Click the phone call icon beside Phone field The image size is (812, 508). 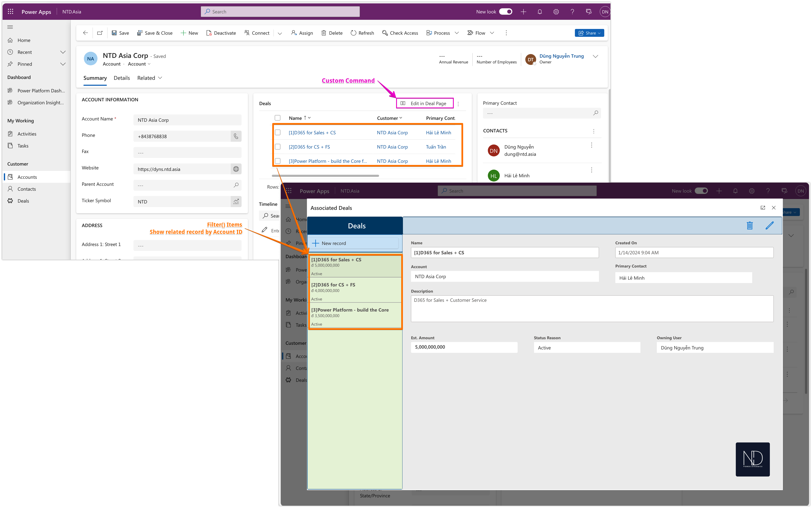click(x=236, y=136)
